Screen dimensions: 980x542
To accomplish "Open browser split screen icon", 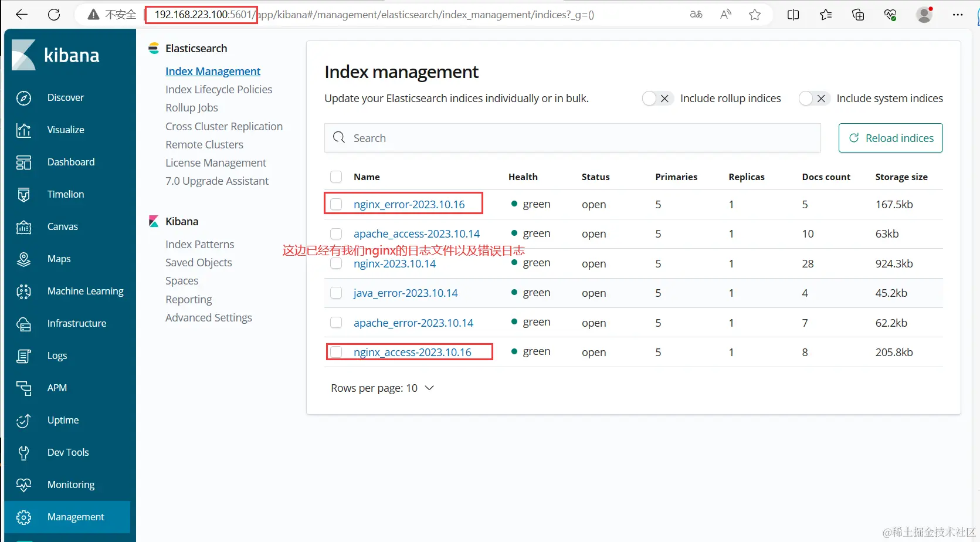I will click(793, 15).
